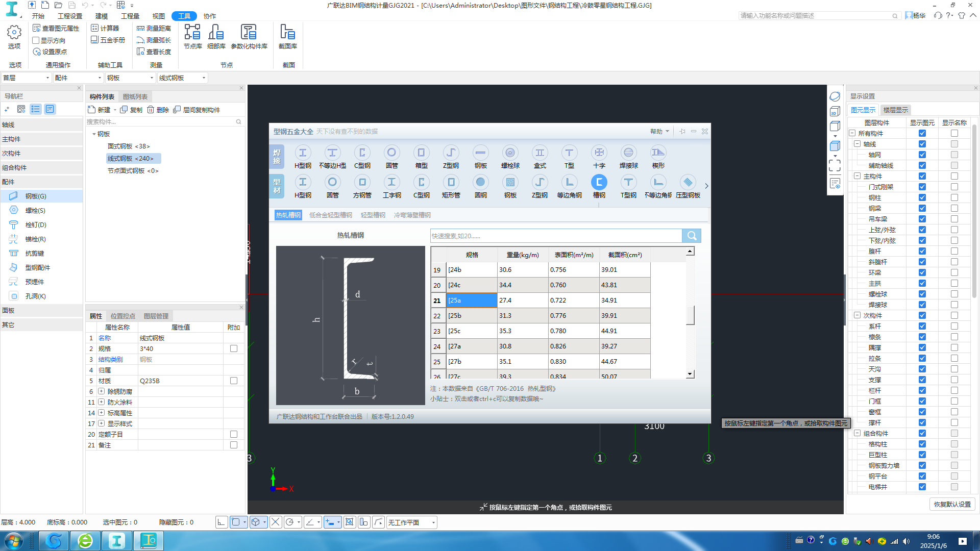Select the 等边角钢 equal angle icon
The width and height of the screenshot is (980, 551).
(569, 186)
